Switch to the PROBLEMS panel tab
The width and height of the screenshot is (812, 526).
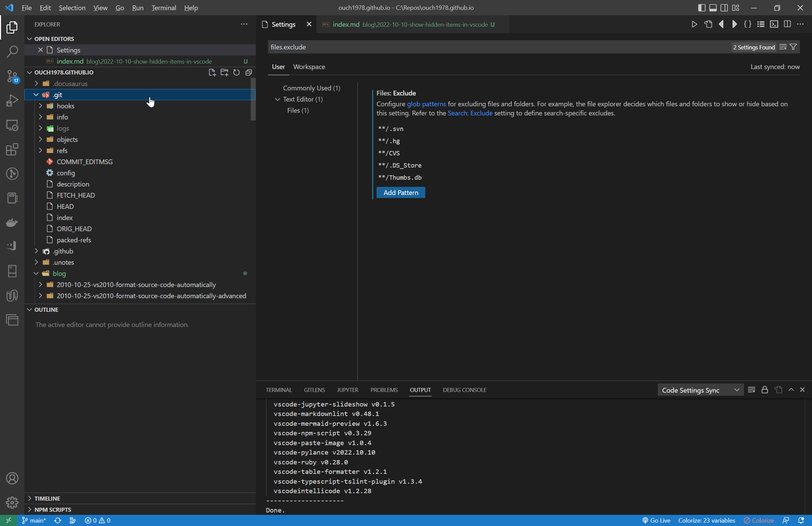384,390
